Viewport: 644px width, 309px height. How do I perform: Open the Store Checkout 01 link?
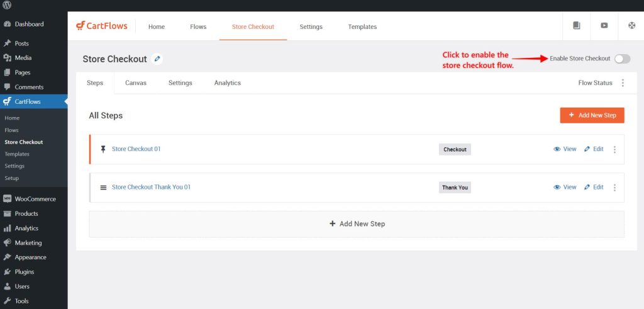[136, 149]
